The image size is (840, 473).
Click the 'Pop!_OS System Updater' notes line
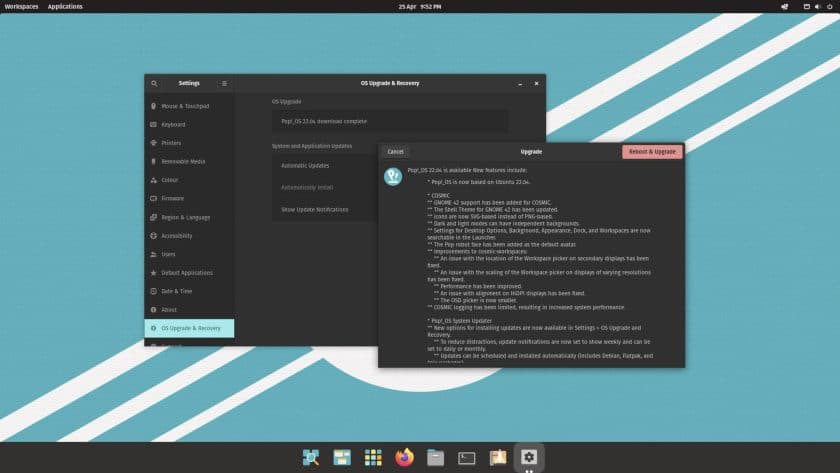460,321
